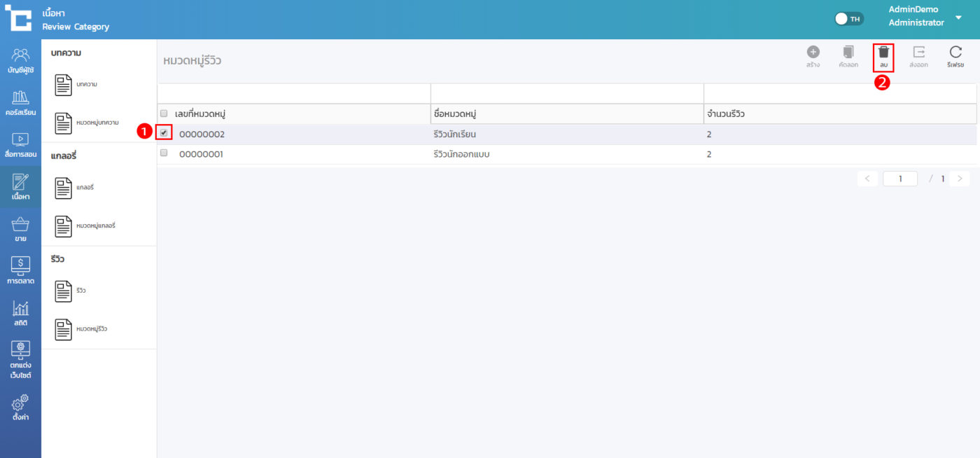The width and height of the screenshot is (980, 458).
Task: Uncheck the checkbox for row 00000002
Action: click(164, 133)
